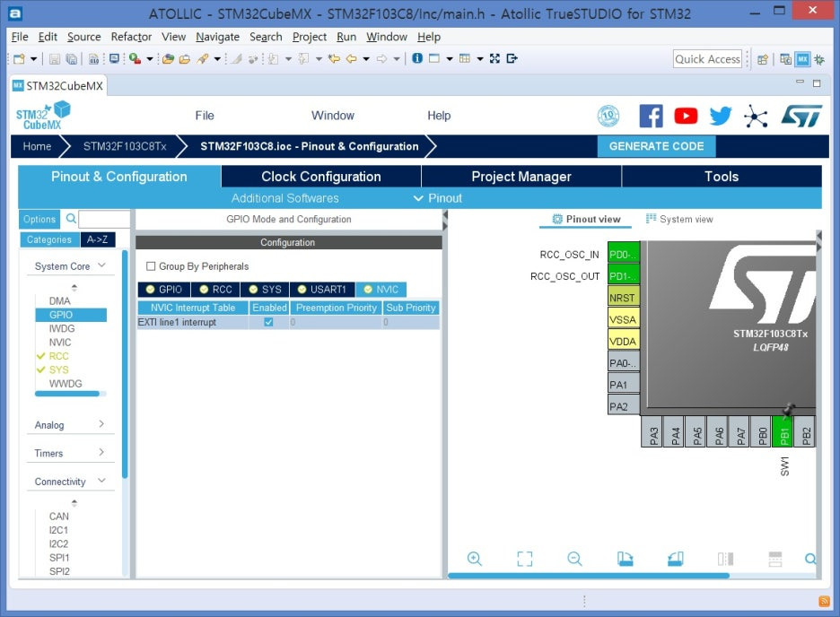Switch to the Tools tab
The image size is (840, 617).
tap(722, 177)
